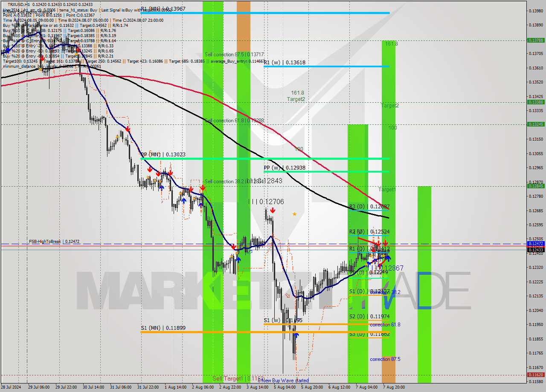This screenshot has width=546, height=392.
Task: Select the blue correction 61.8 label
Action: coord(385,325)
